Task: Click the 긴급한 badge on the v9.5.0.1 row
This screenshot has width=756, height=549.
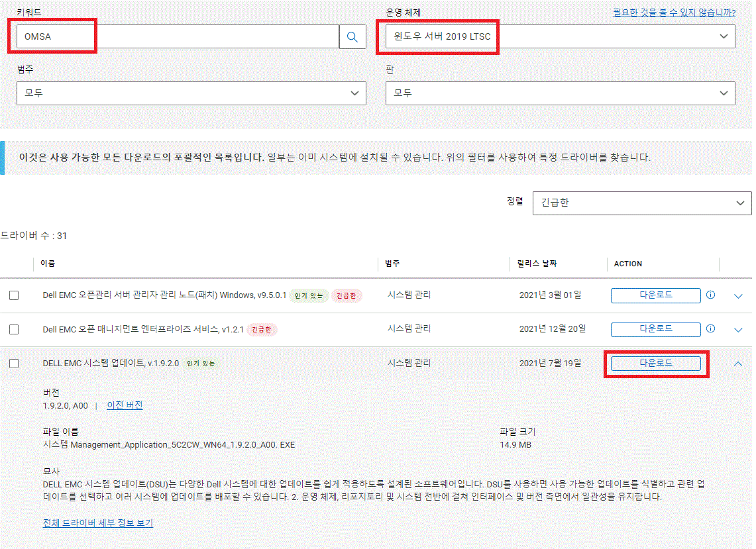Action: (346, 295)
